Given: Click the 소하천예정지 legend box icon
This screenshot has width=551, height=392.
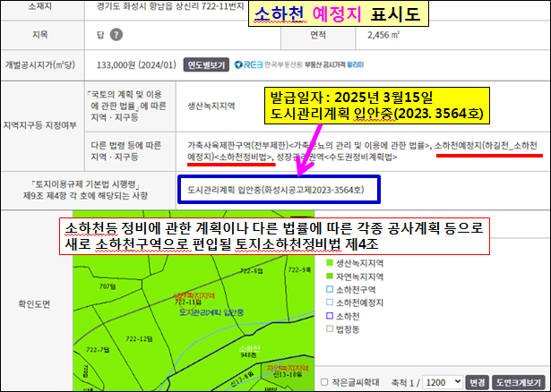Looking at the screenshot, I should [x=330, y=303].
